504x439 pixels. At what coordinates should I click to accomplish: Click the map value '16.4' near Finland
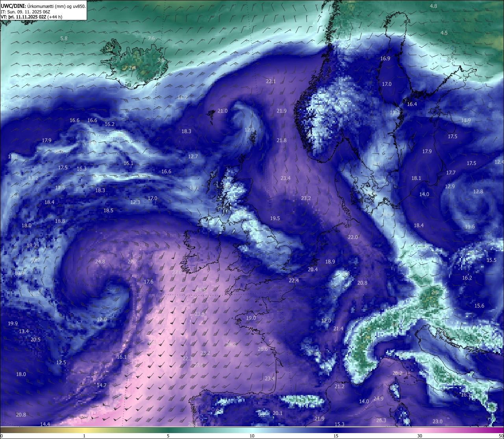click(x=412, y=104)
